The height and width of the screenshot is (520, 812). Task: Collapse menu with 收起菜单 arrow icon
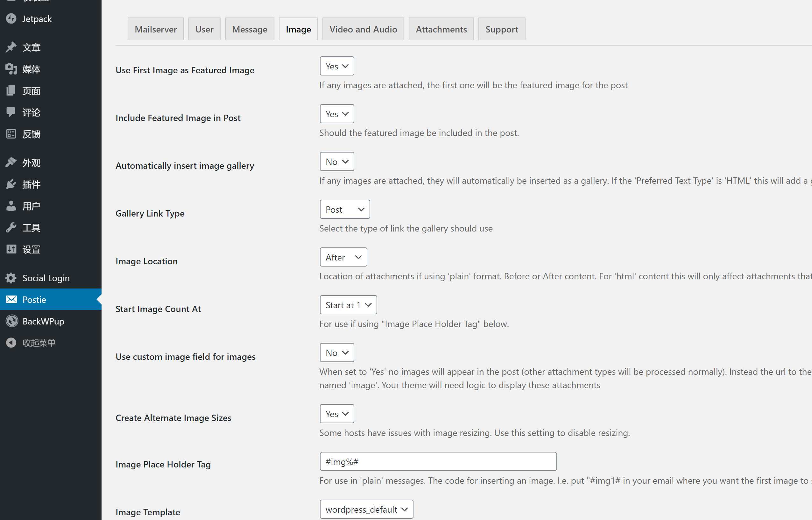click(x=11, y=343)
